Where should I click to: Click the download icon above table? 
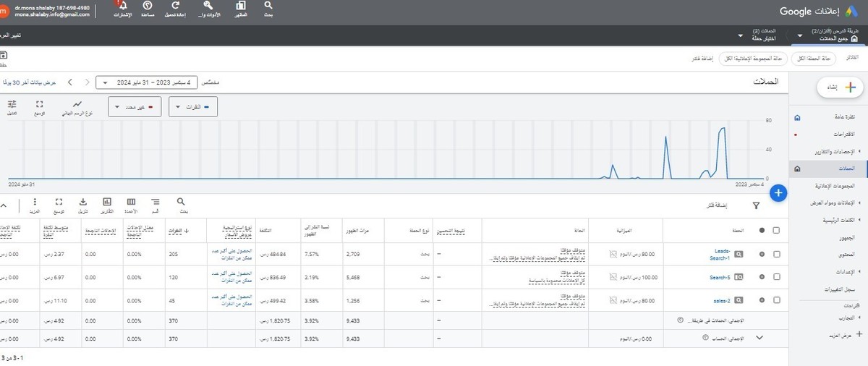coord(82,203)
